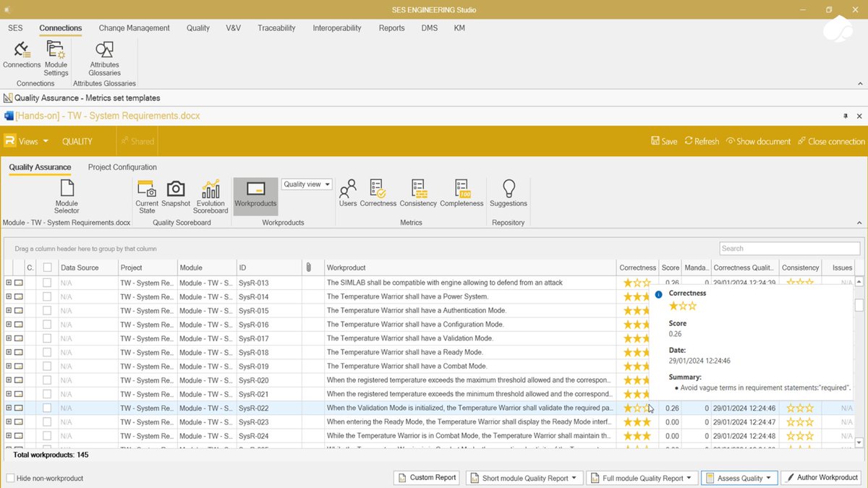Toggle Hide non-workproduct checkbox
Image resolution: width=868 pixels, height=488 pixels.
10,478
